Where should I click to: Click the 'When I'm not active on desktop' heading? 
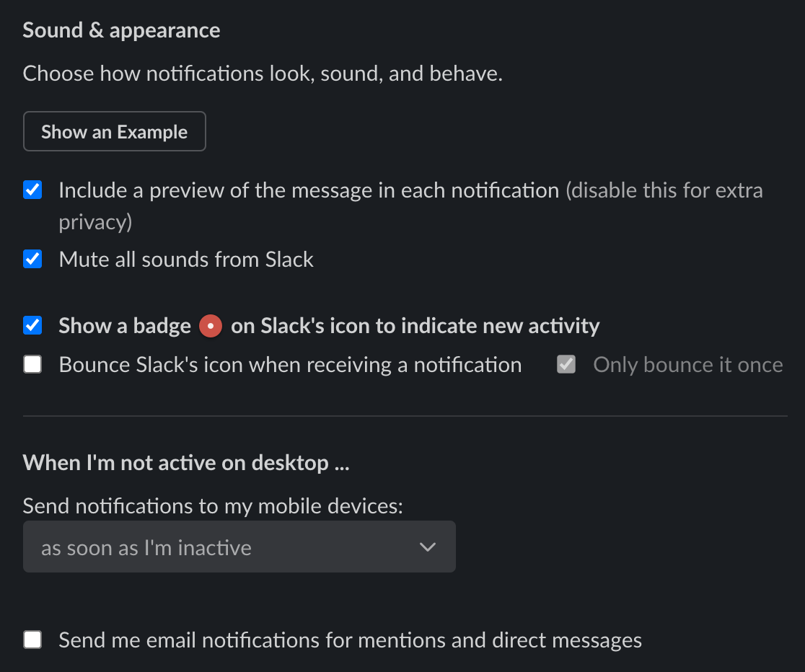[186, 463]
